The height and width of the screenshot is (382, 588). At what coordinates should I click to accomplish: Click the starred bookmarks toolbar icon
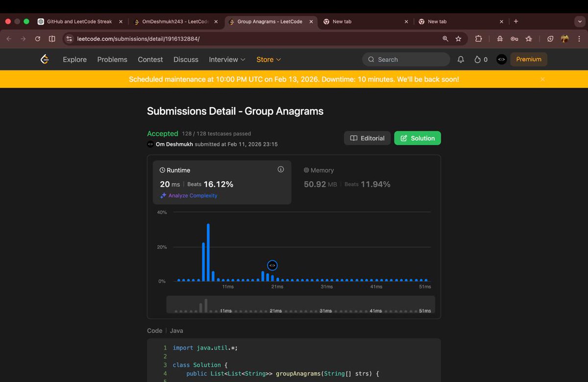click(x=529, y=39)
